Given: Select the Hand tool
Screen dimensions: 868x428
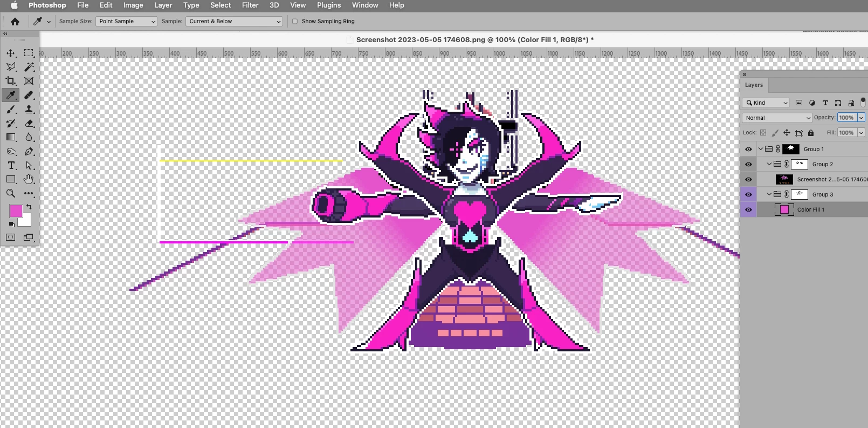Looking at the screenshot, I should [x=29, y=179].
